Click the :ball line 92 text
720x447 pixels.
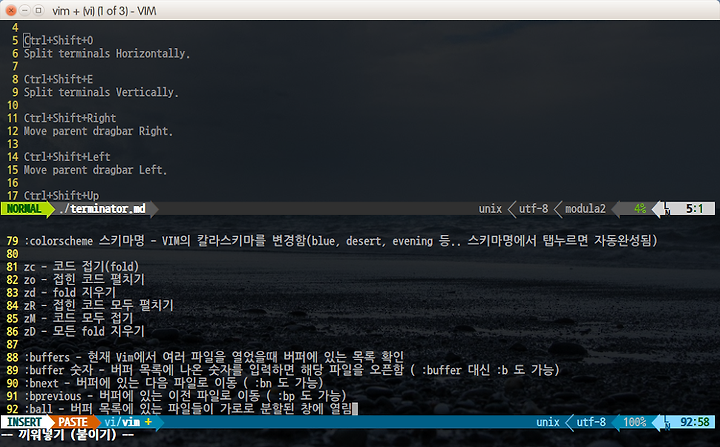click(188, 408)
